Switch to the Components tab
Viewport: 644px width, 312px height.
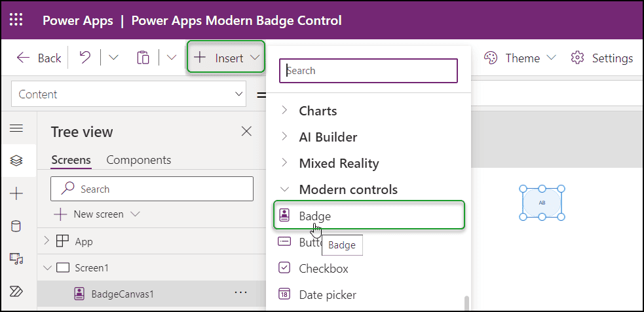point(139,160)
